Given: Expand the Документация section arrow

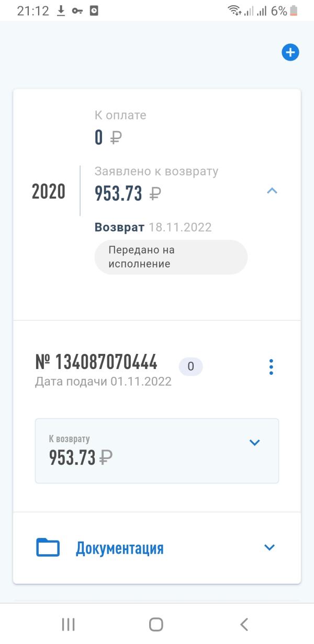Looking at the screenshot, I should pyautogui.click(x=270, y=547).
